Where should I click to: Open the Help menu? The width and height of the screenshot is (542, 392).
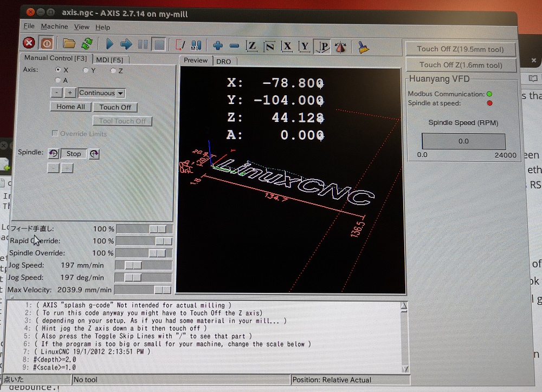(102, 27)
